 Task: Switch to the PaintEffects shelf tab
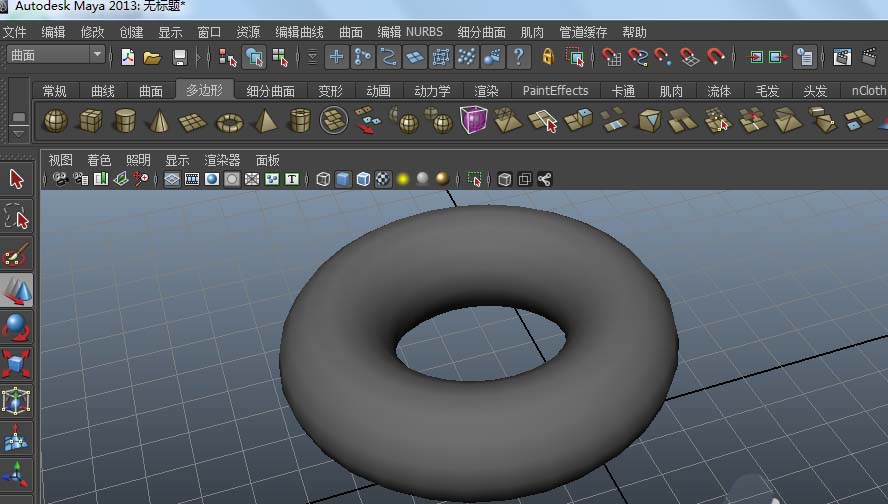coord(556,91)
